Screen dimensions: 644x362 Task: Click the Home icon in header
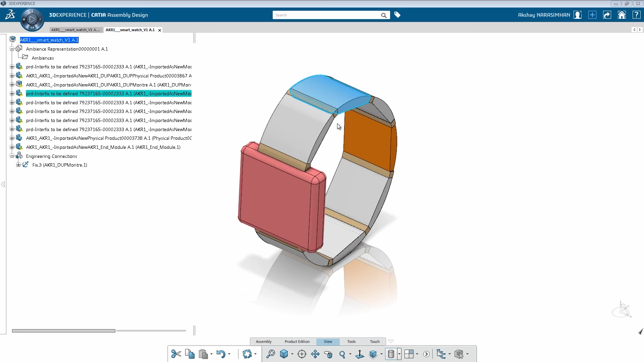pos(622,15)
